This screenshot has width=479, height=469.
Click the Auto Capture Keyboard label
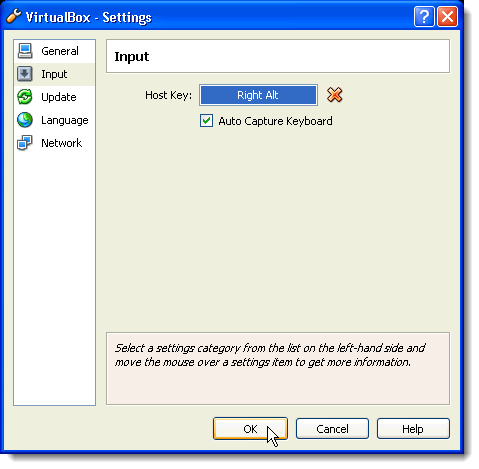point(275,121)
